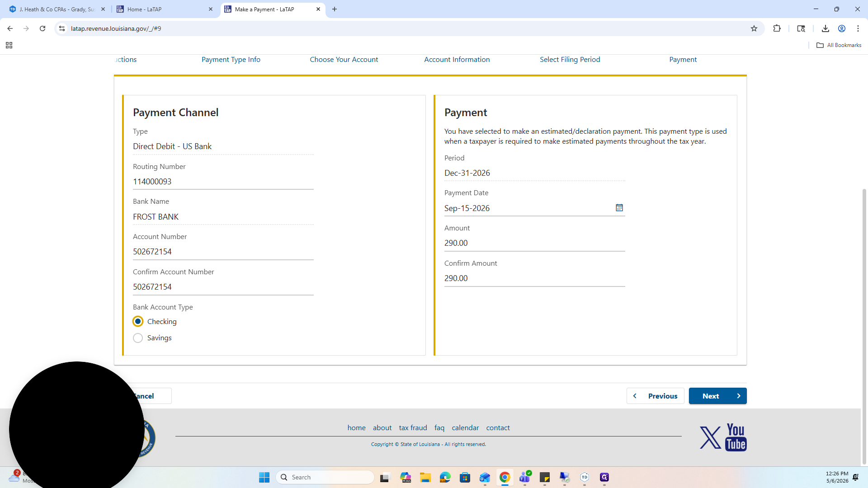Click the Dec-31-2026 period value
Viewport: 868px width, 488px height.
coord(467,173)
